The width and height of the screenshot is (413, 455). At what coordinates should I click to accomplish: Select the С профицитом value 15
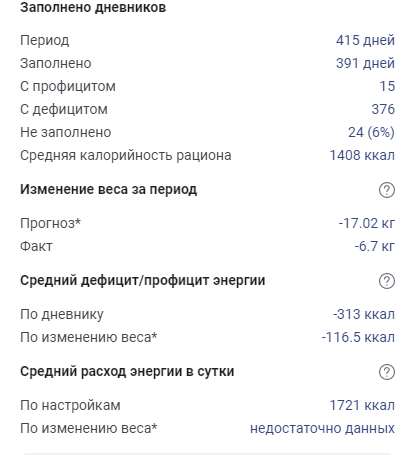click(387, 86)
